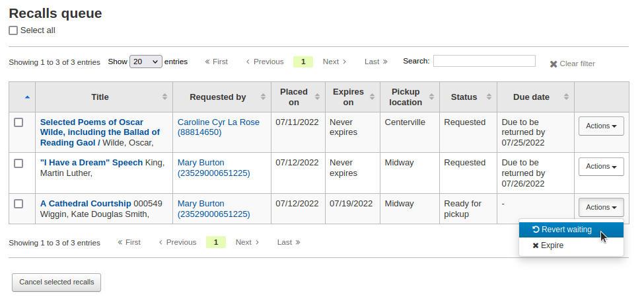Click the Clear filter X icon

coord(554,64)
